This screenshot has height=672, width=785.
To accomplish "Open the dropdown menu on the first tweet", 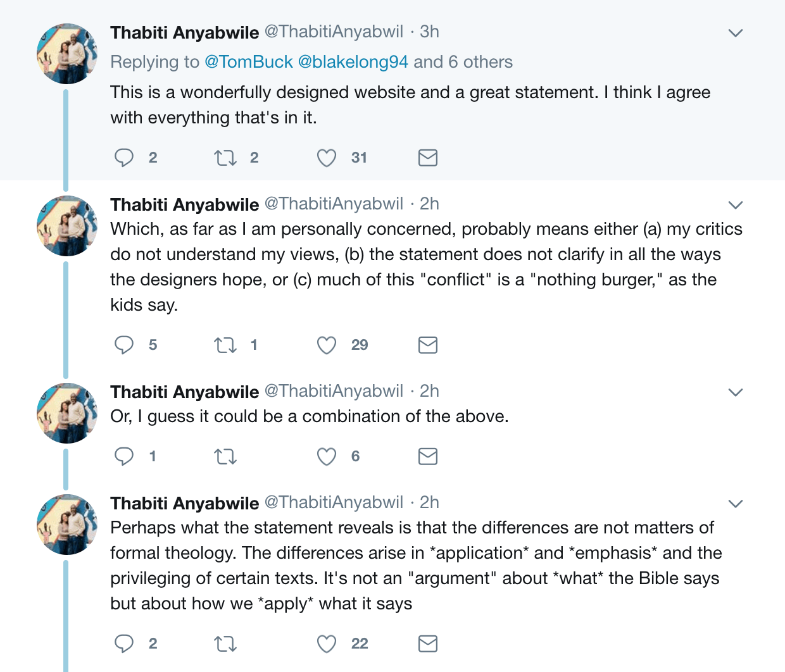I will click(x=736, y=32).
